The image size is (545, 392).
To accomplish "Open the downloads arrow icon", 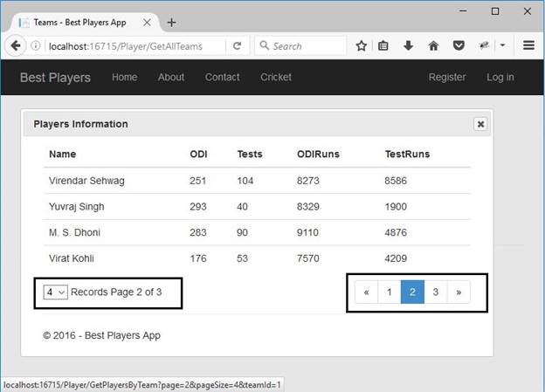I will coord(408,45).
